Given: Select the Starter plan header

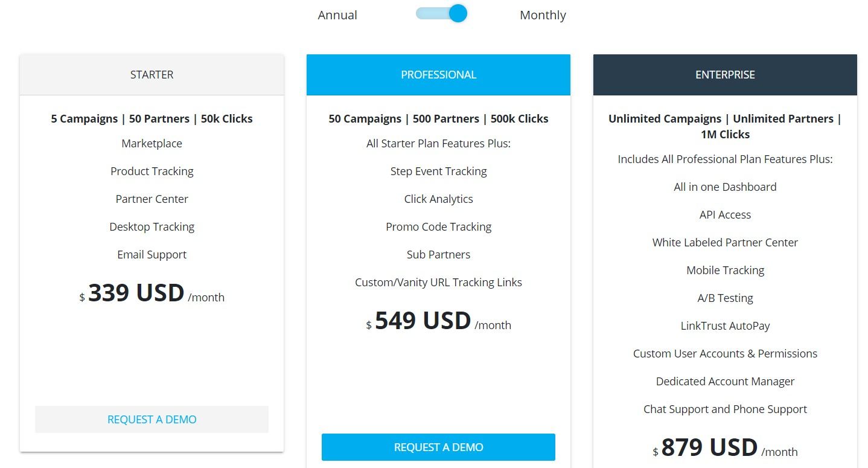Looking at the screenshot, I should [x=152, y=75].
